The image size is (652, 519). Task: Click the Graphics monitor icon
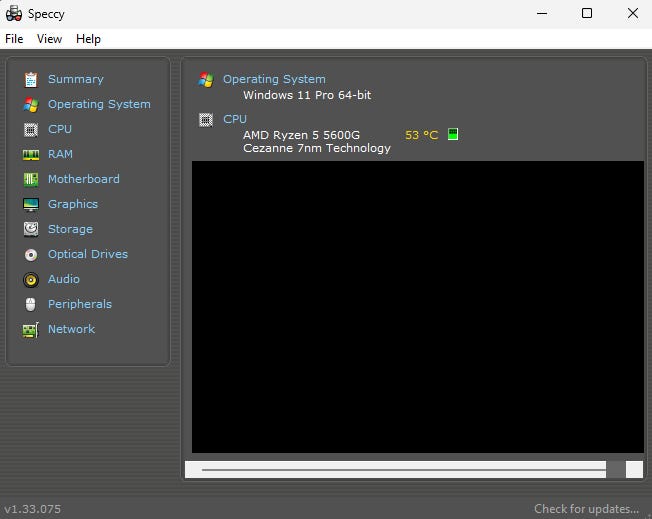coord(31,205)
